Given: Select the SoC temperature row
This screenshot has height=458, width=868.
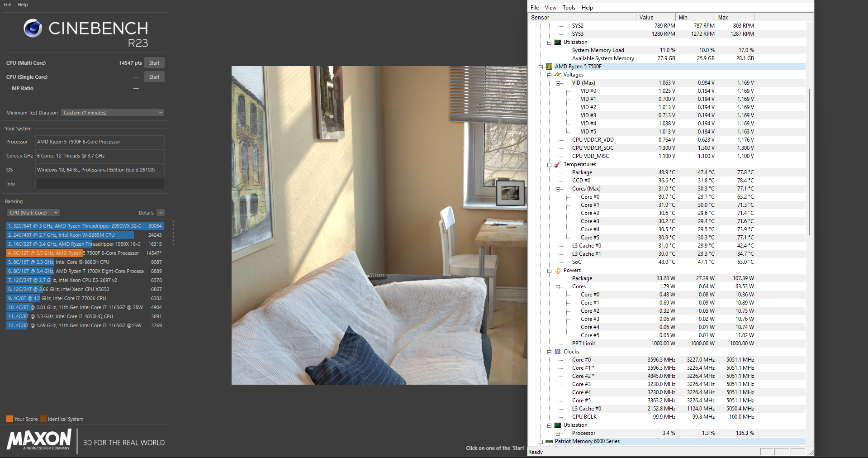Looking at the screenshot, I should point(667,262).
